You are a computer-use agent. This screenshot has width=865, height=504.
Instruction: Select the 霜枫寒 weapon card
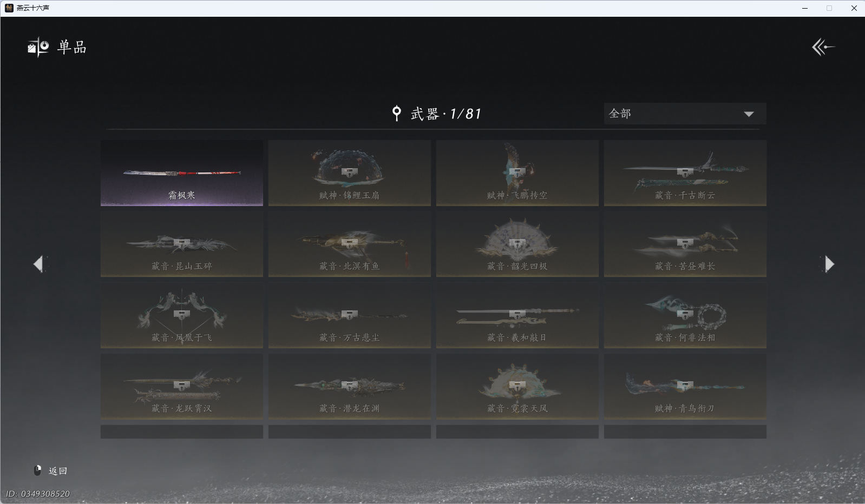click(x=182, y=173)
